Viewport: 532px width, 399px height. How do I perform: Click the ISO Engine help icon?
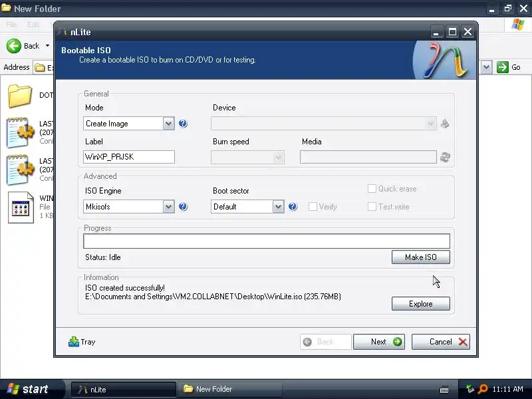pos(183,206)
